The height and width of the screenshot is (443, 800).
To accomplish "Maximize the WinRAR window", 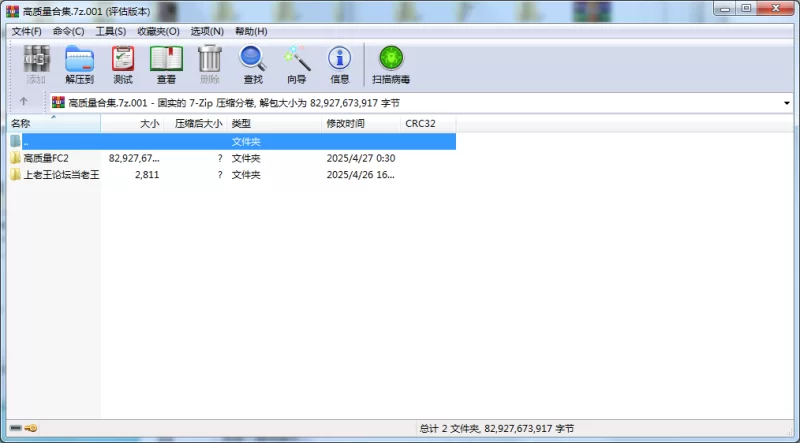I will (746, 9).
